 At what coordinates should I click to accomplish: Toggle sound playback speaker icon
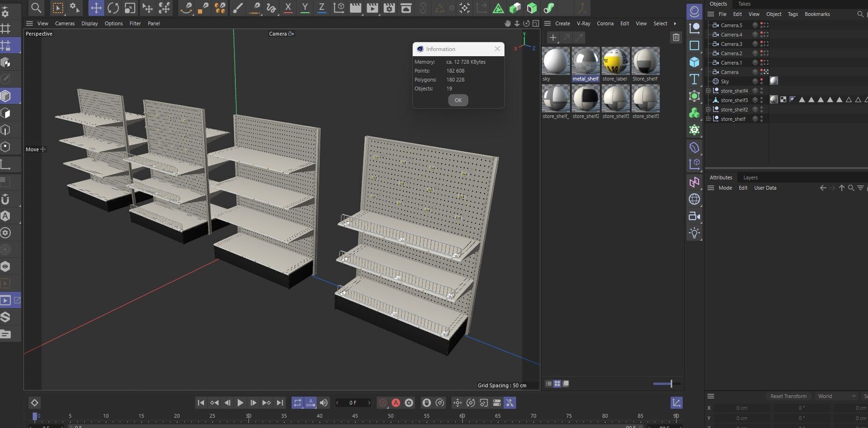(x=324, y=403)
